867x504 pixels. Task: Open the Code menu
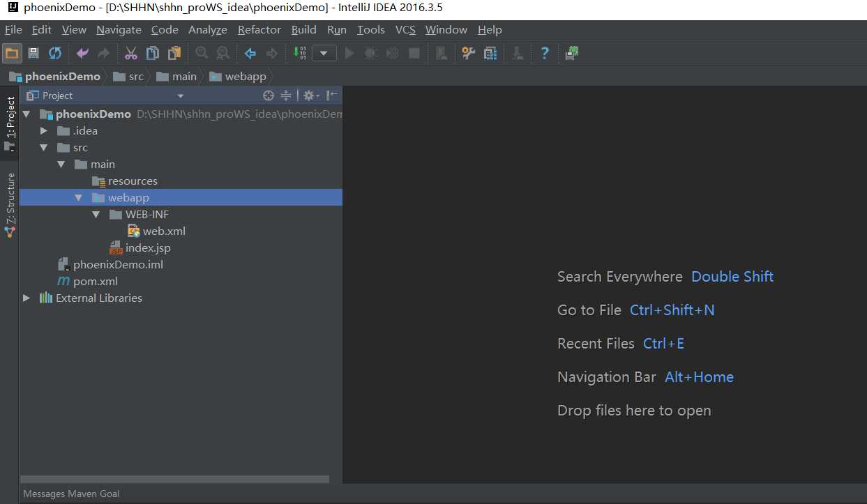pos(165,29)
